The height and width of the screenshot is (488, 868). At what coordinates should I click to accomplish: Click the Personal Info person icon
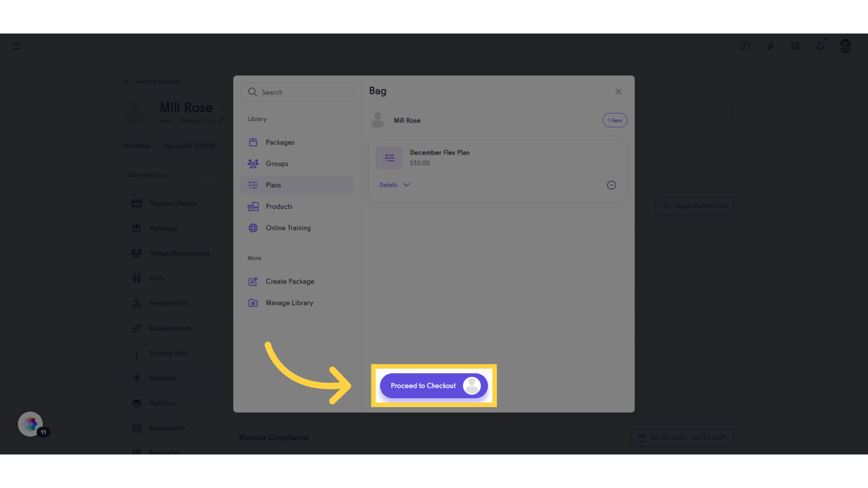pyautogui.click(x=137, y=303)
